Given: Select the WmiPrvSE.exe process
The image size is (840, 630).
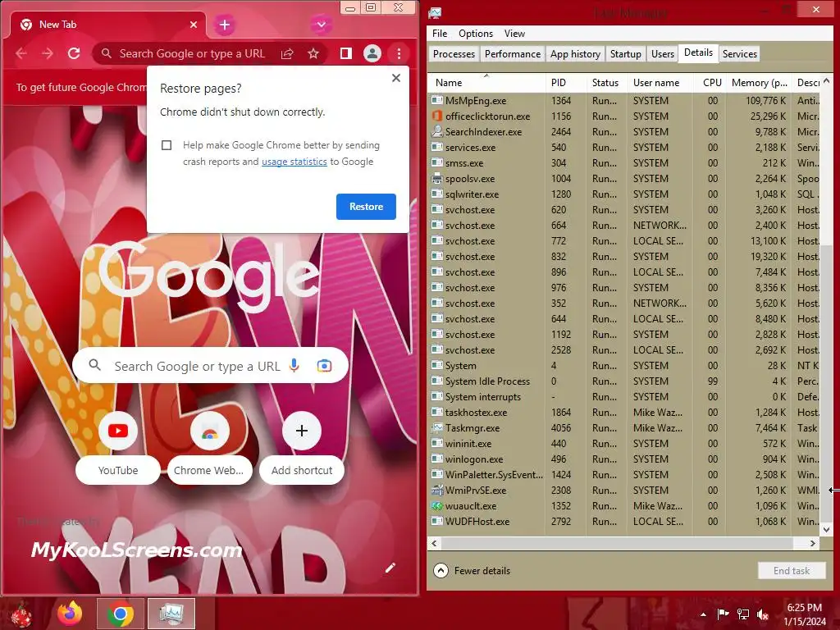Looking at the screenshot, I should (624, 491).
